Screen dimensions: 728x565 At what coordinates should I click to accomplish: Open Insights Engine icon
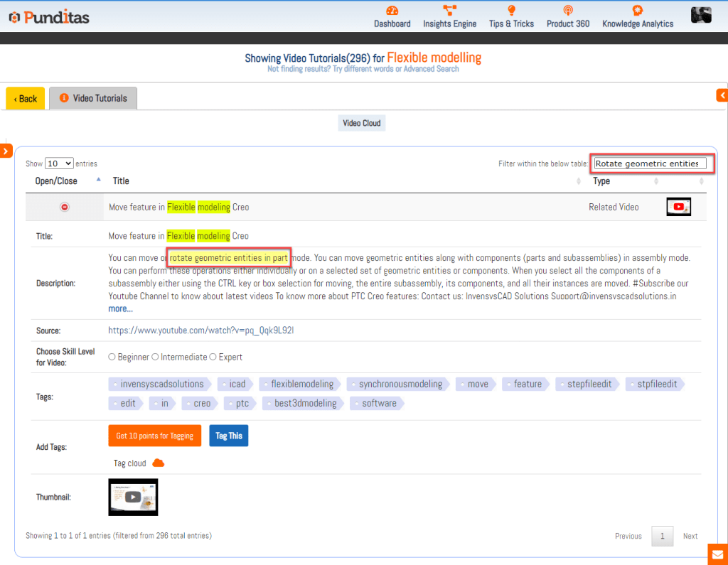[449, 11]
